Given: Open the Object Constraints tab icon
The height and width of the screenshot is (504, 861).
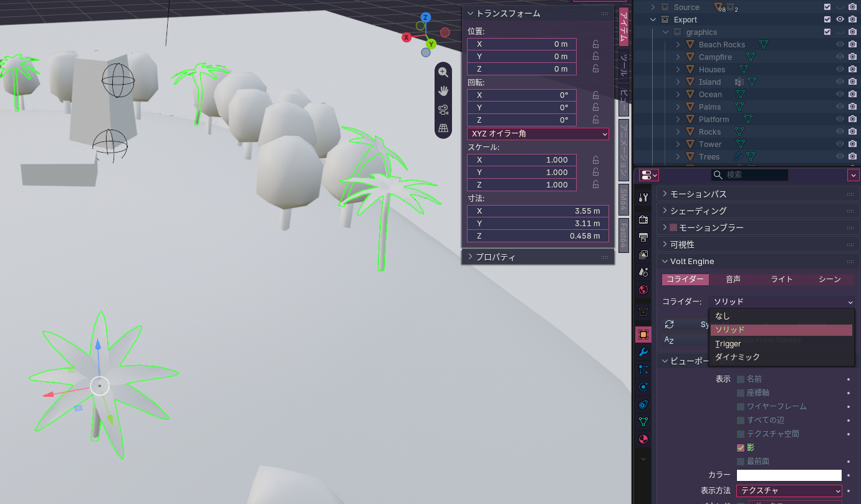Looking at the screenshot, I should pyautogui.click(x=643, y=404).
